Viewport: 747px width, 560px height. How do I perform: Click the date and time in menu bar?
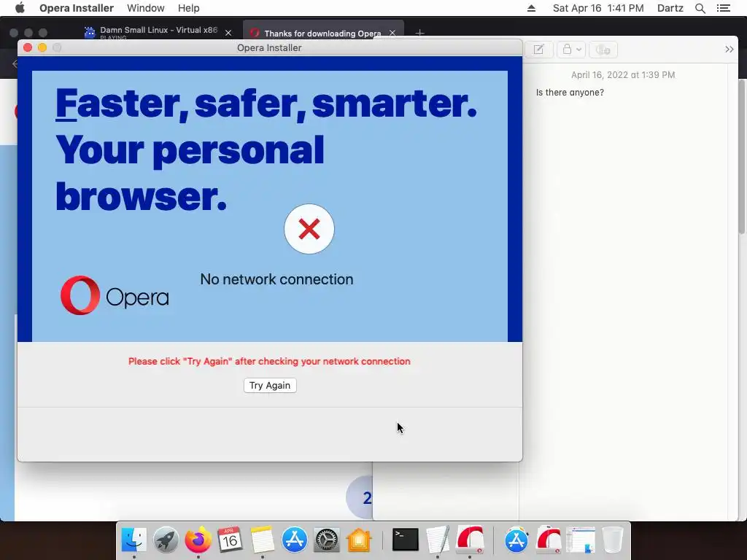point(598,8)
